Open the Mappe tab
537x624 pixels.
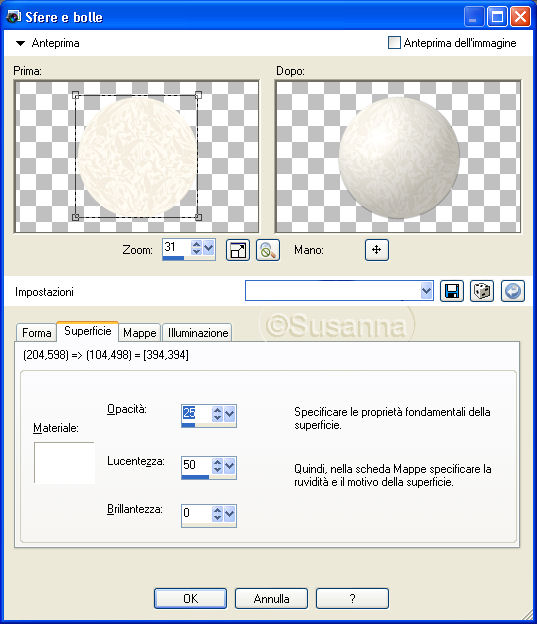[x=139, y=333]
